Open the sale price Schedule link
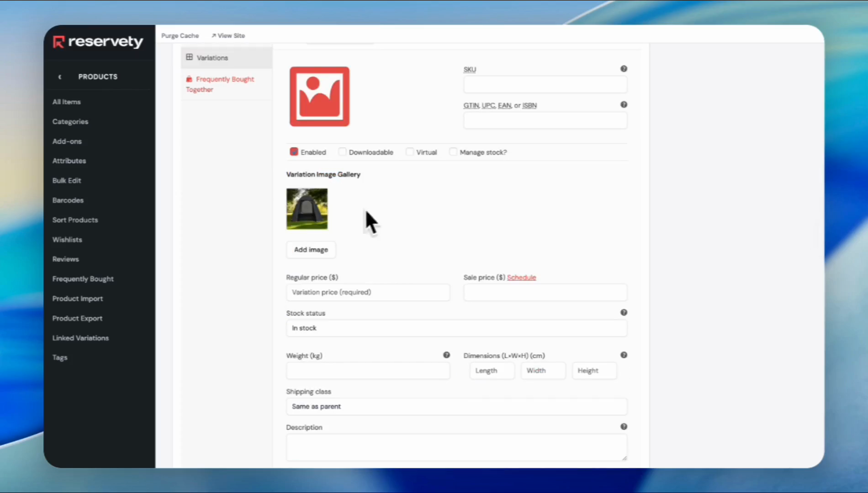The width and height of the screenshot is (868, 493). point(521,278)
